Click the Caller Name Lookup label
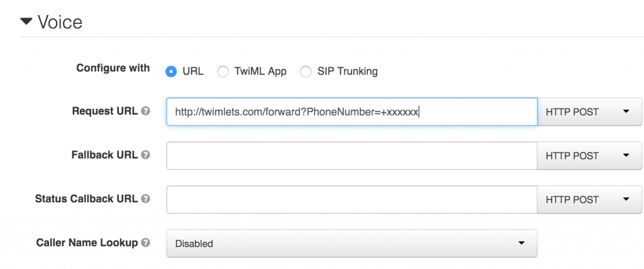644x269 pixels. (87, 243)
